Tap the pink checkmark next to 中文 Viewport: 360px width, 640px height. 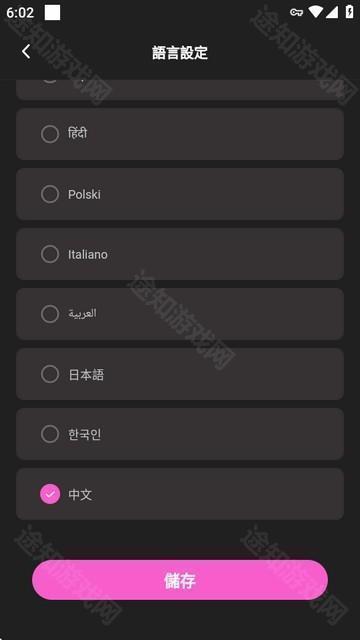pyautogui.click(x=50, y=494)
